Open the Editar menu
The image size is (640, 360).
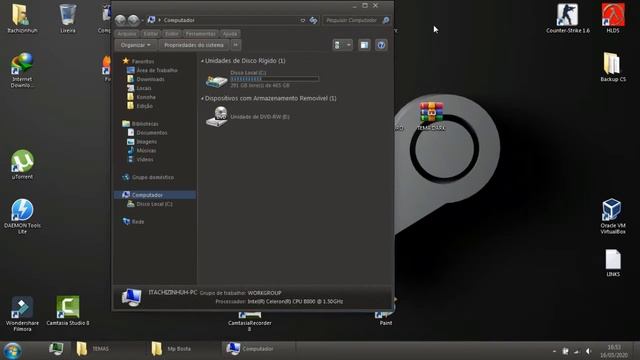tap(151, 34)
